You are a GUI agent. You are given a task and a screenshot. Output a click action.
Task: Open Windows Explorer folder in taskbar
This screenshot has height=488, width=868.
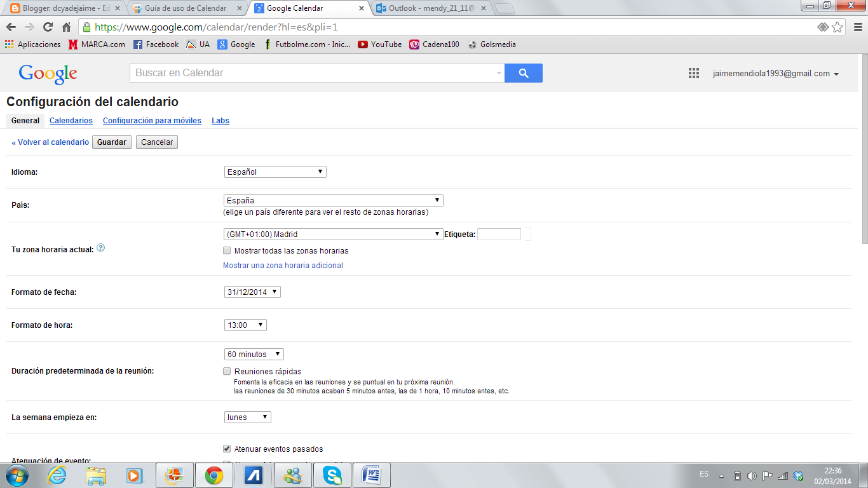click(x=97, y=475)
